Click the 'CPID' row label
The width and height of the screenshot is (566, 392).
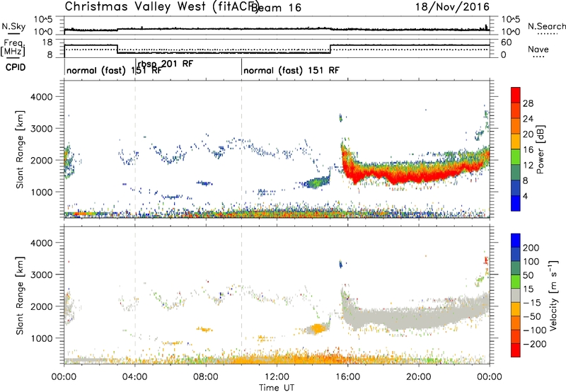click(16, 67)
